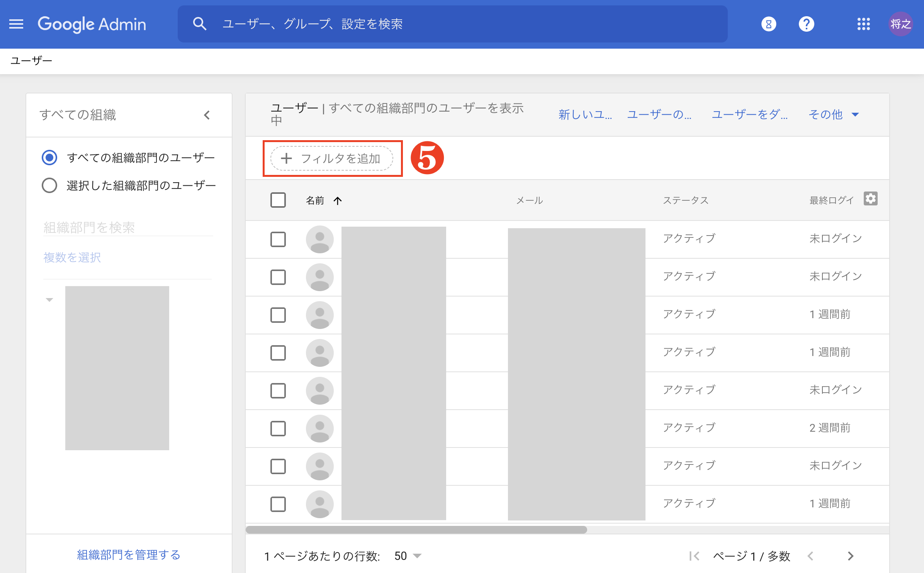Go to previous page arrow
Screen dimensions: 924x573
click(810, 556)
